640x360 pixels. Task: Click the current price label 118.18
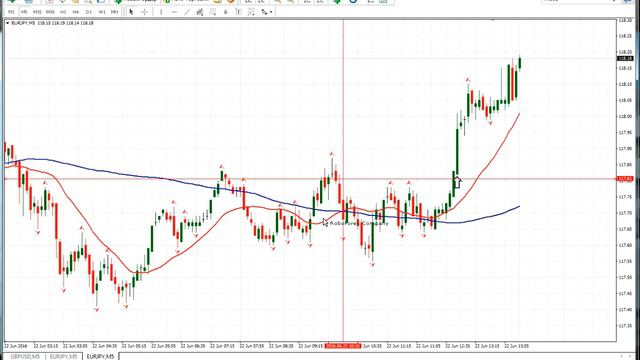pyautogui.click(x=625, y=59)
